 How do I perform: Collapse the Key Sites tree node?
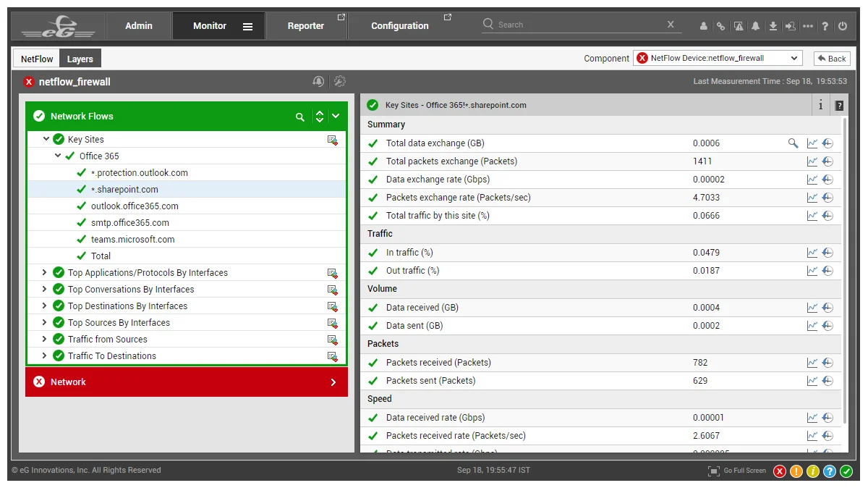46,139
